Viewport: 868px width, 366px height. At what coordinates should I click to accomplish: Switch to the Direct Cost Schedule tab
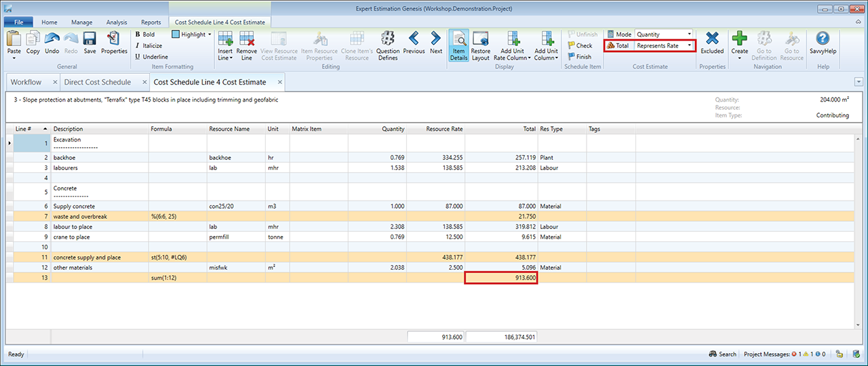97,82
